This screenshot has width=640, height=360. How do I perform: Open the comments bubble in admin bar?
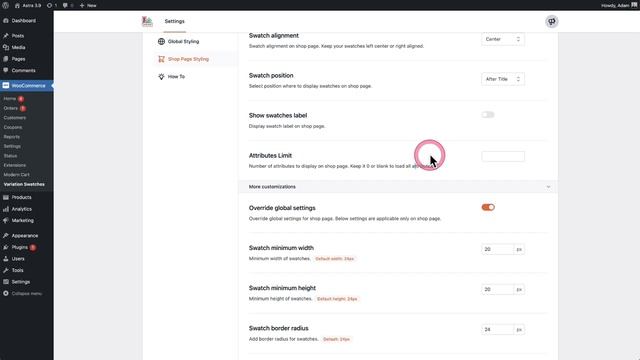tap(68, 5)
